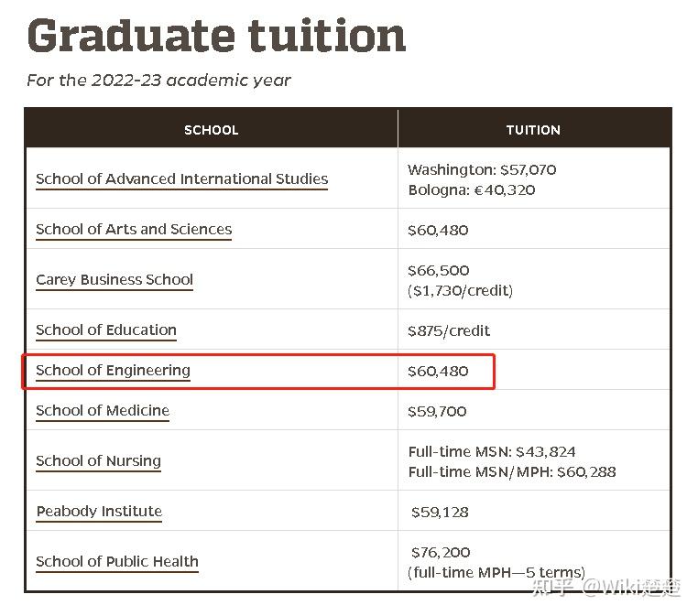This screenshot has width=698, height=616.
Task: Click the $76,200 Public Health tuition value
Action: click(x=442, y=552)
